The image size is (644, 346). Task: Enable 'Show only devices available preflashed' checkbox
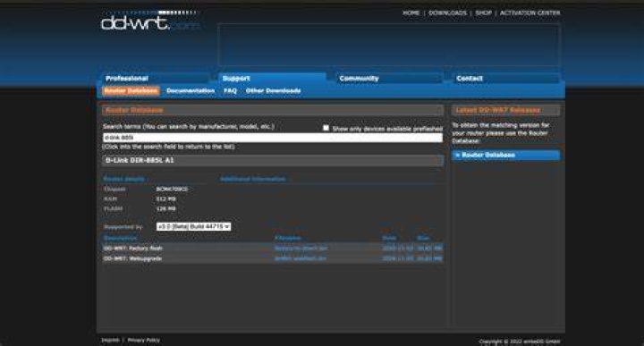coord(326,128)
